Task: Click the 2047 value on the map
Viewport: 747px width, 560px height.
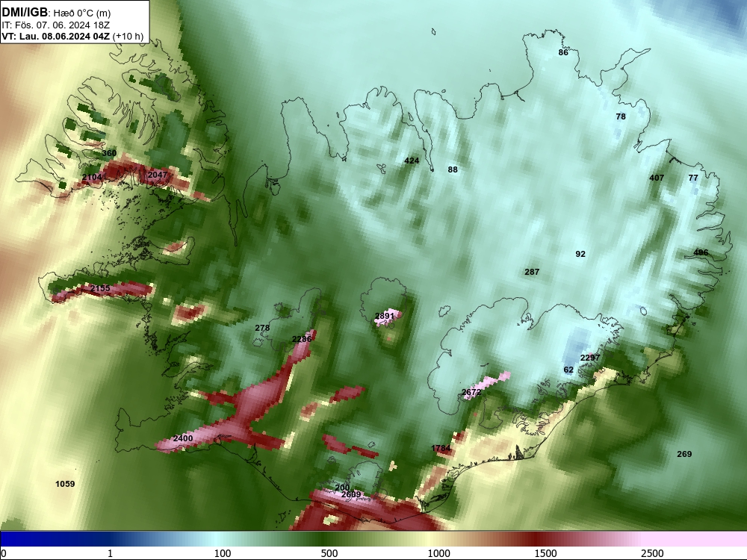Action: (x=157, y=175)
